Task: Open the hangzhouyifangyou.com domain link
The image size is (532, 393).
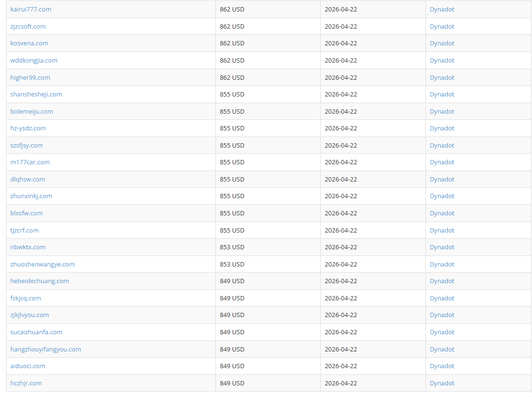Action: 45,350
